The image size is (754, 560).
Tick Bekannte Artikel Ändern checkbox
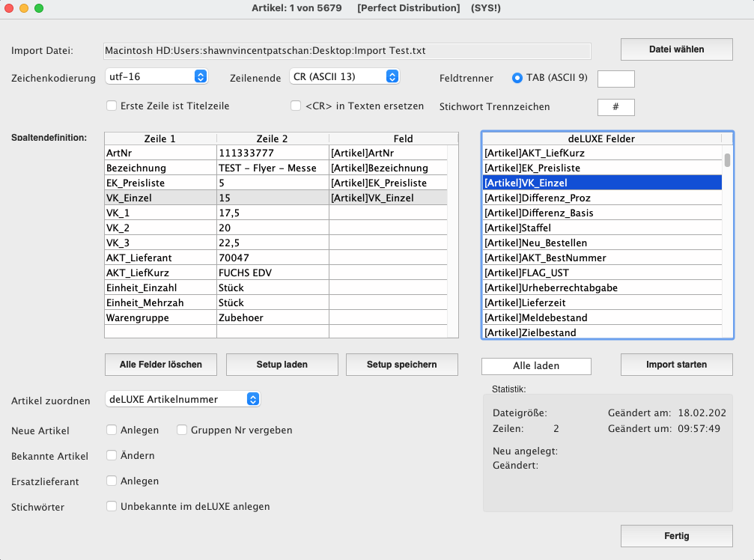pyautogui.click(x=112, y=455)
